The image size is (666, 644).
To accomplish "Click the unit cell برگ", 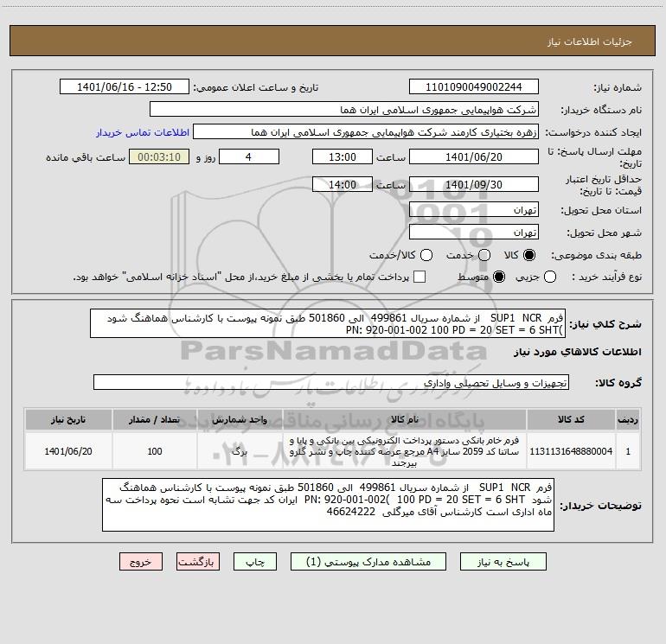I will pyautogui.click(x=240, y=451).
